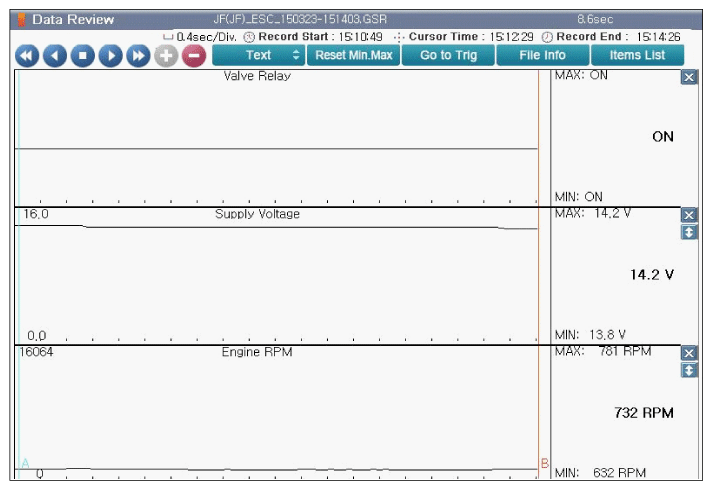Select cursor B marker in Engine RPM graph
Screen dimensions: 712x490
pos(545,463)
